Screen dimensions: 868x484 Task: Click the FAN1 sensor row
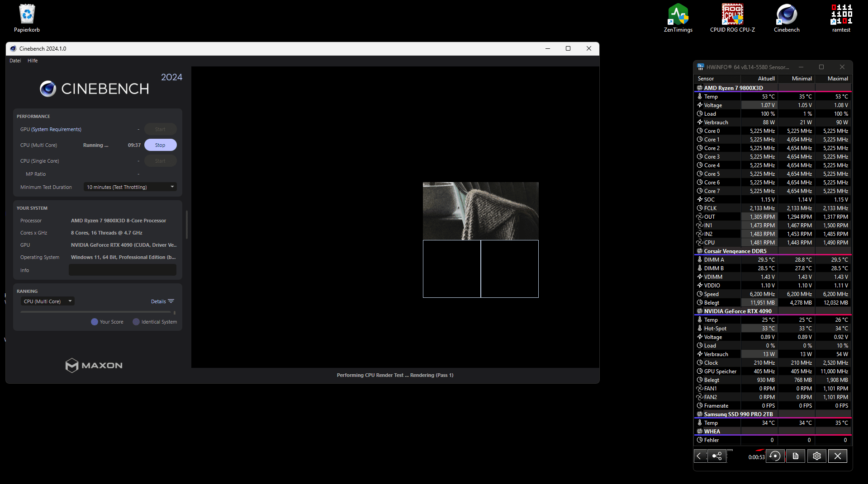[773, 389]
